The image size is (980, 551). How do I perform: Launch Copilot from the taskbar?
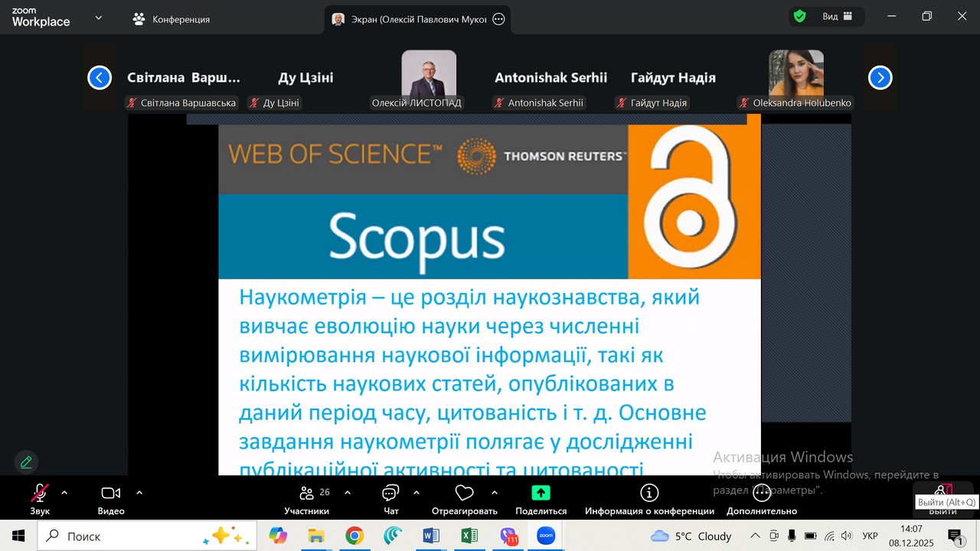click(x=278, y=536)
